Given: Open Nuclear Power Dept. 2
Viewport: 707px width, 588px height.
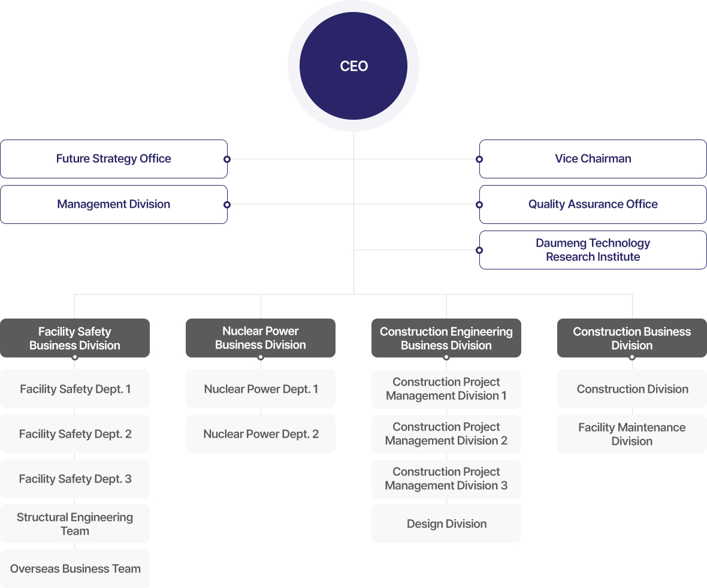Looking at the screenshot, I should [x=261, y=434].
